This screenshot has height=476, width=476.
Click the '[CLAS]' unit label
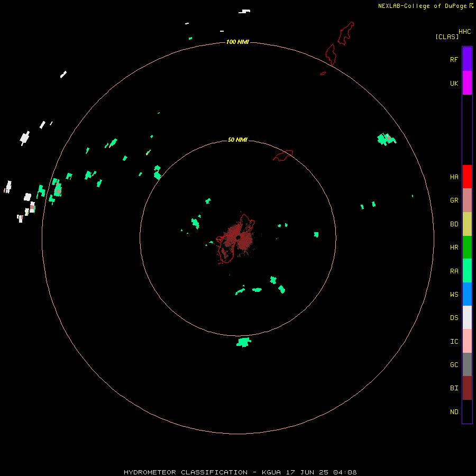click(447, 37)
